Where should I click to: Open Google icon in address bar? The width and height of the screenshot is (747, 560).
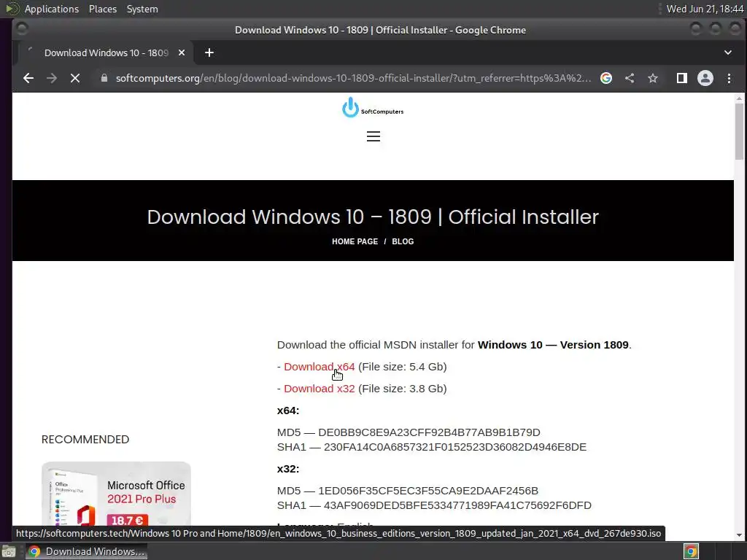click(606, 78)
